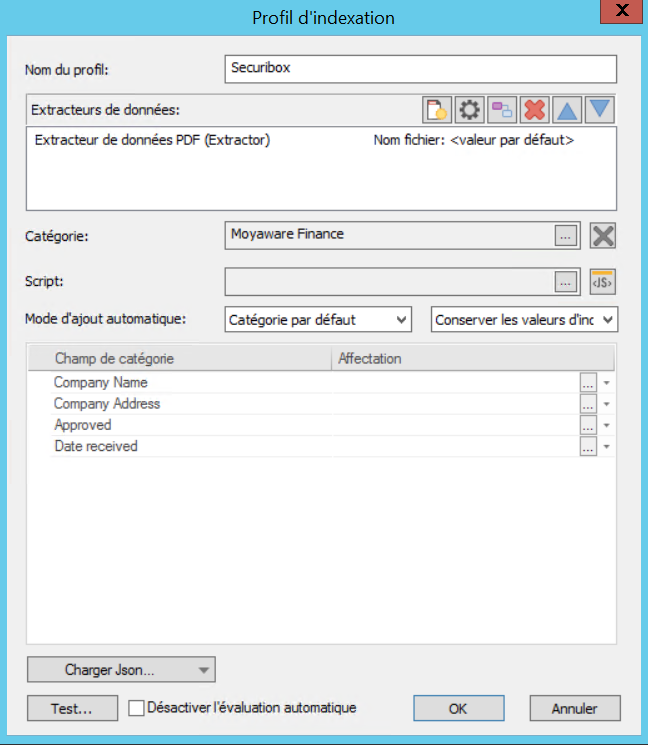Open Company Address affectation ellipsis

tap(588, 404)
